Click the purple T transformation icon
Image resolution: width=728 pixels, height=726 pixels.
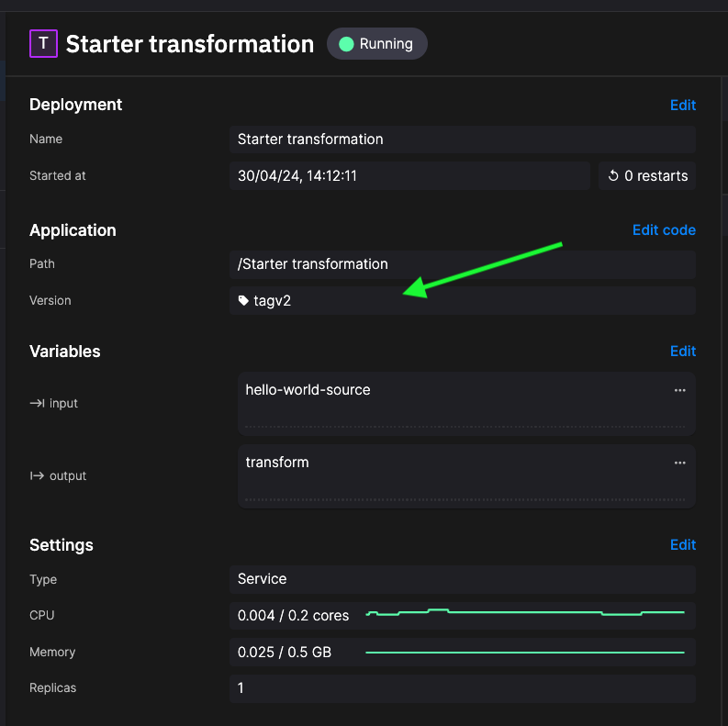tap(43, 43)
